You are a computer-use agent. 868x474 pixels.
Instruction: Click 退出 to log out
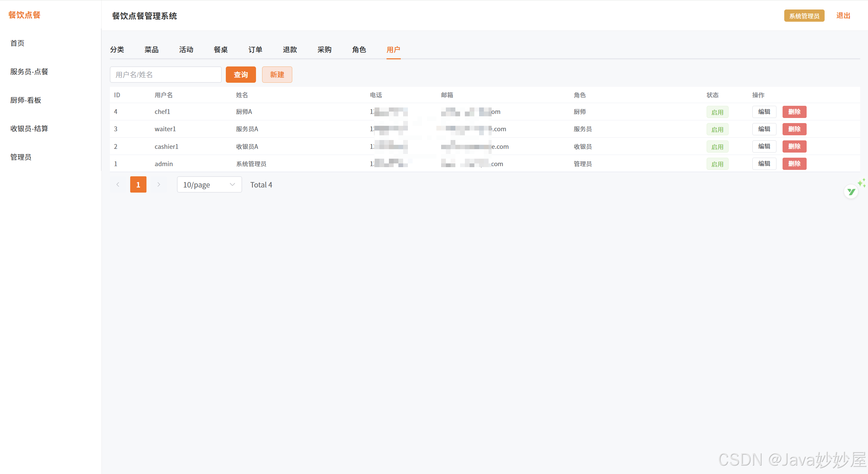pos(843,16)
